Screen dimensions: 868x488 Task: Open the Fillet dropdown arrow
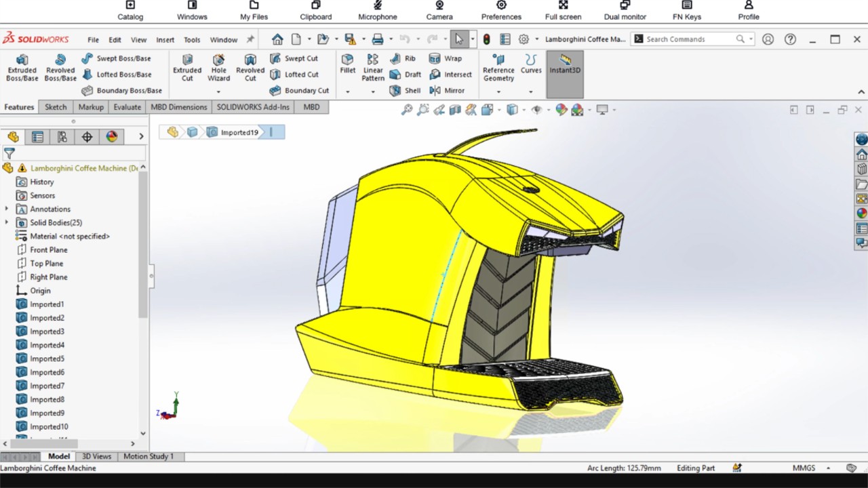coord(347,91)
